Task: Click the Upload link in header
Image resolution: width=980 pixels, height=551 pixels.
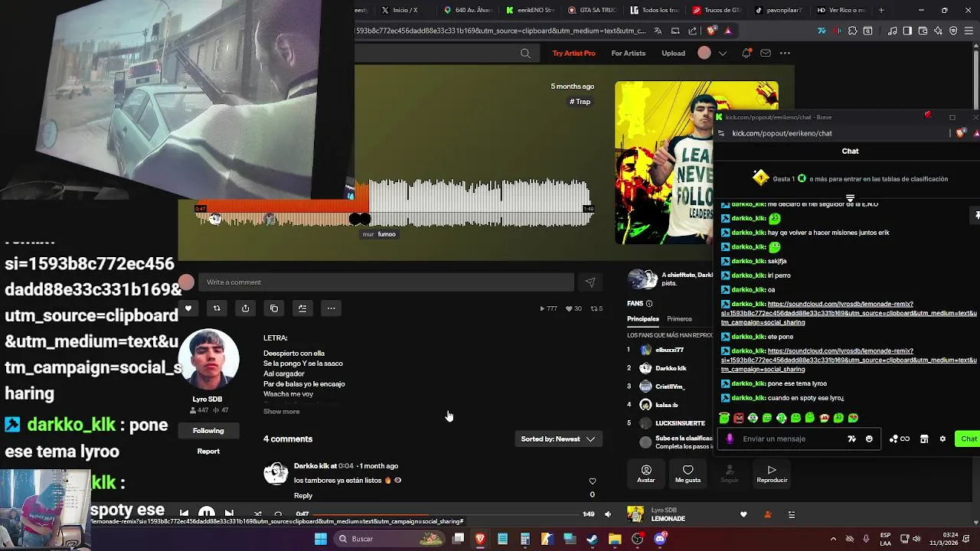Action: tap(674, 53)
